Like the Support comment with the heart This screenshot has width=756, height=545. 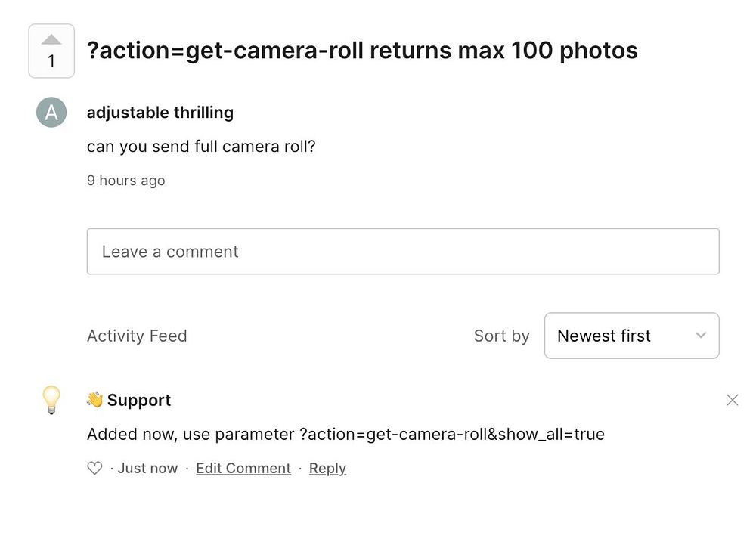coord(94,469)
